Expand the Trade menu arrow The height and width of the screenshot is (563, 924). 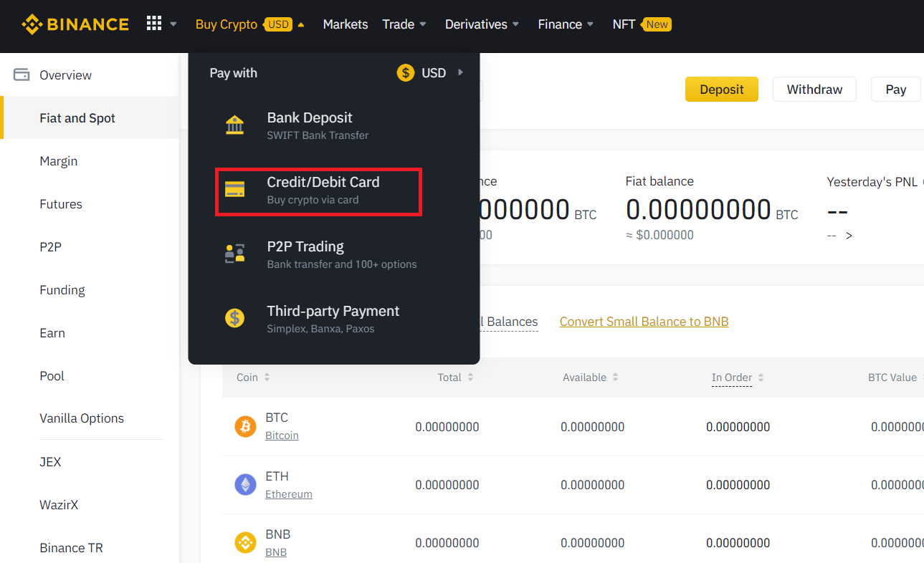tap(423, 24)
